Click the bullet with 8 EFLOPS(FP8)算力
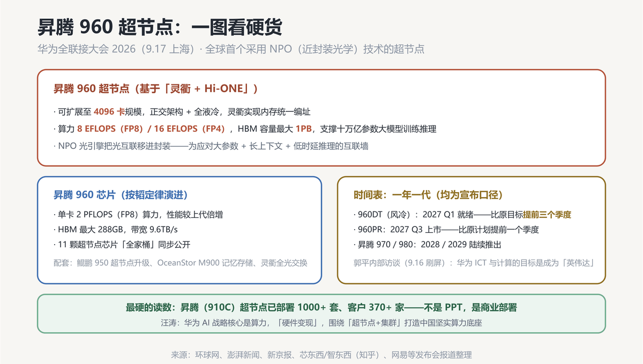 [245, 129]
